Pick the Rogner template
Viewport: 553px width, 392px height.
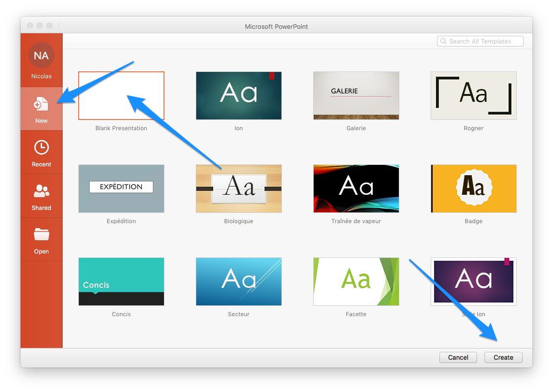point(473,95)
